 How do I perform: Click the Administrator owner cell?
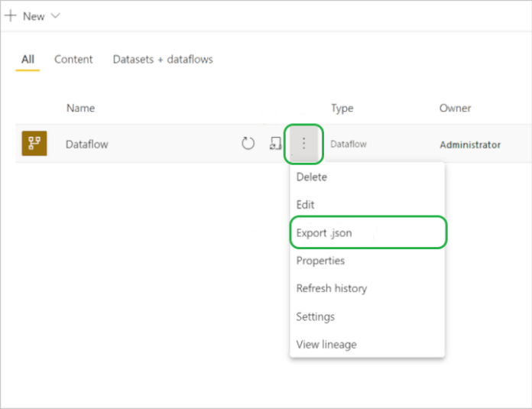(x=470, y=144)
